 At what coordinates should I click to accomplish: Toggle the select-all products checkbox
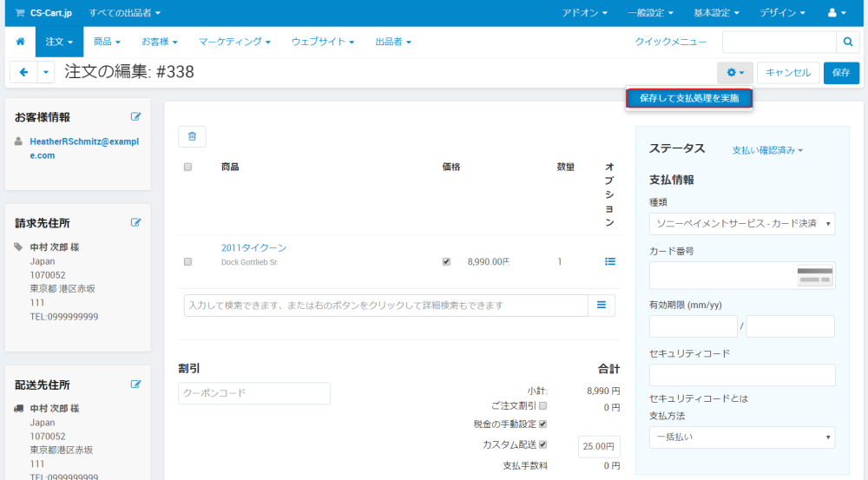click(x=187, y=167)
